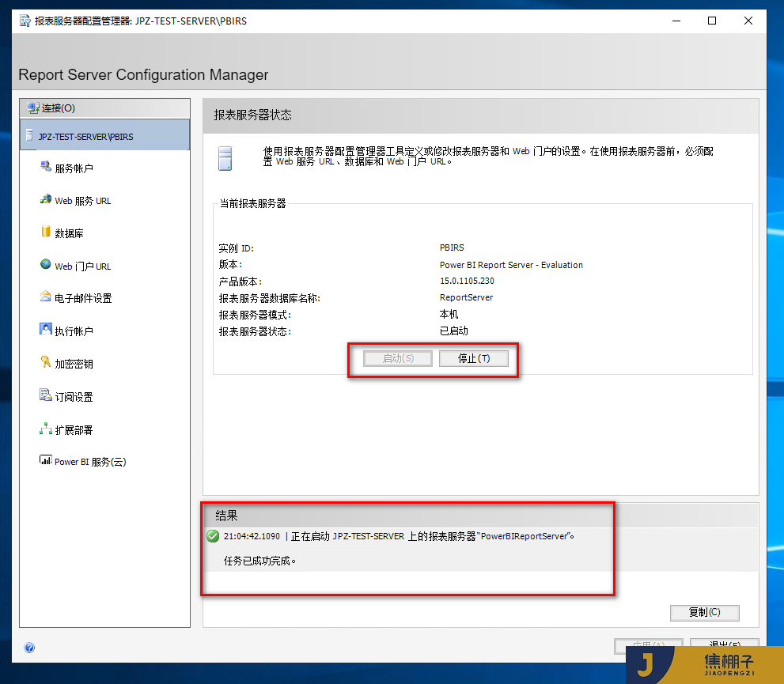The width and height of the screenshot is (784, 684).
Task: Open the Web 门户 URL page
Action: (x=81, y=266)
